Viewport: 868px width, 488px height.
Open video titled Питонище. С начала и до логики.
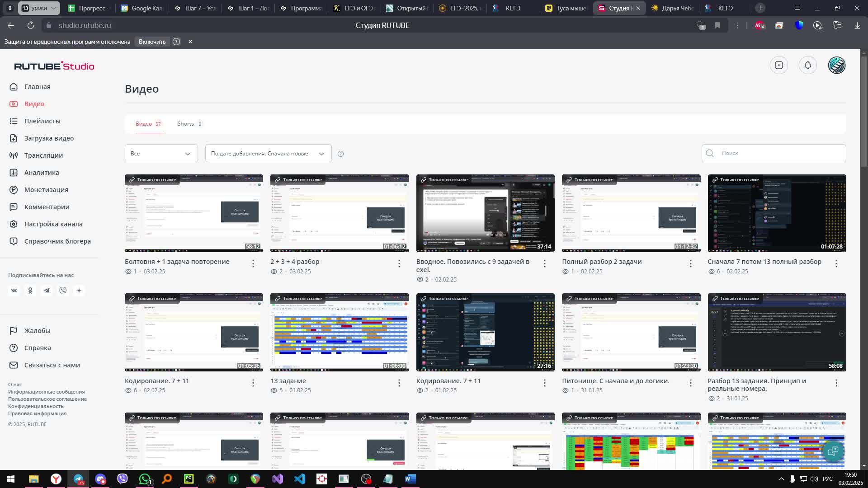point(616,381)
